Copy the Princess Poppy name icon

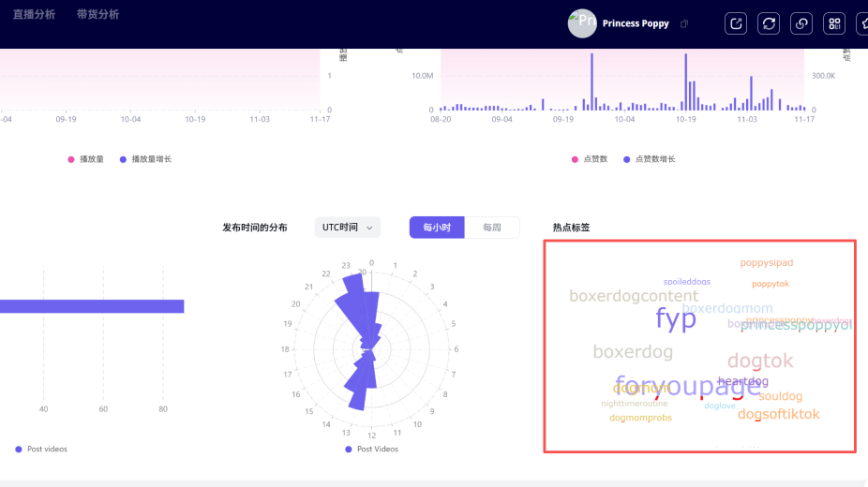pyautogui.click(x=684, y=23)
